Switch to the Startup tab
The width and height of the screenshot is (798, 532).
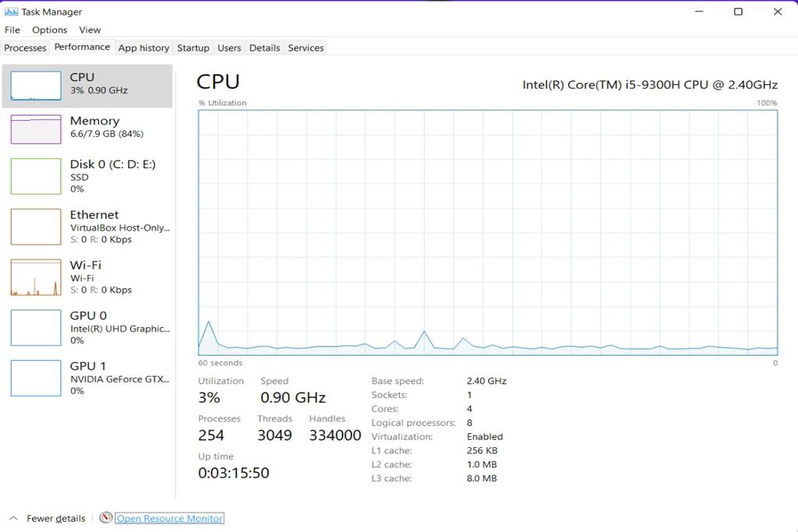coord(192,48)
